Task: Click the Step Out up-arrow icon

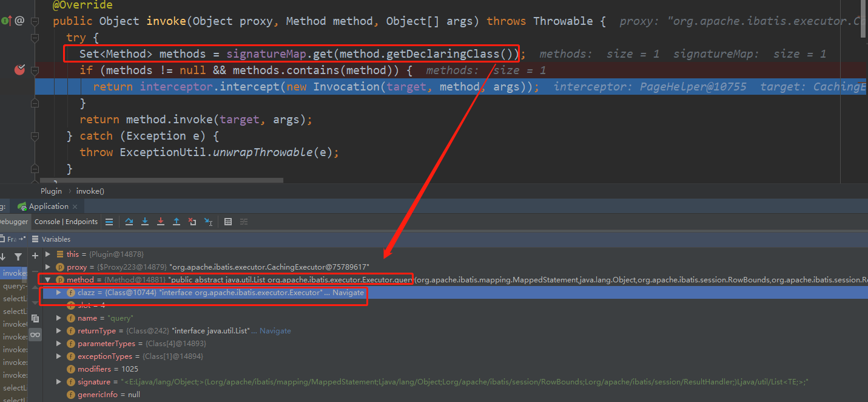Action: click(x=177, y=222)
